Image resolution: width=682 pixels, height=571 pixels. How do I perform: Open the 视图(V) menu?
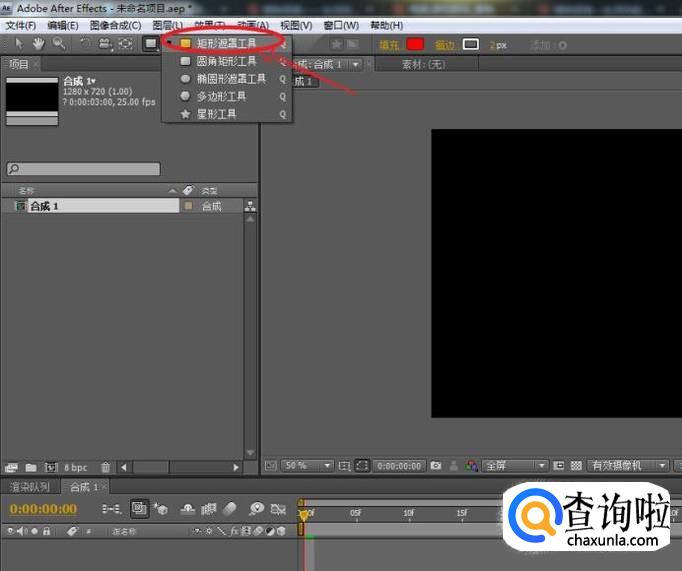296,26
